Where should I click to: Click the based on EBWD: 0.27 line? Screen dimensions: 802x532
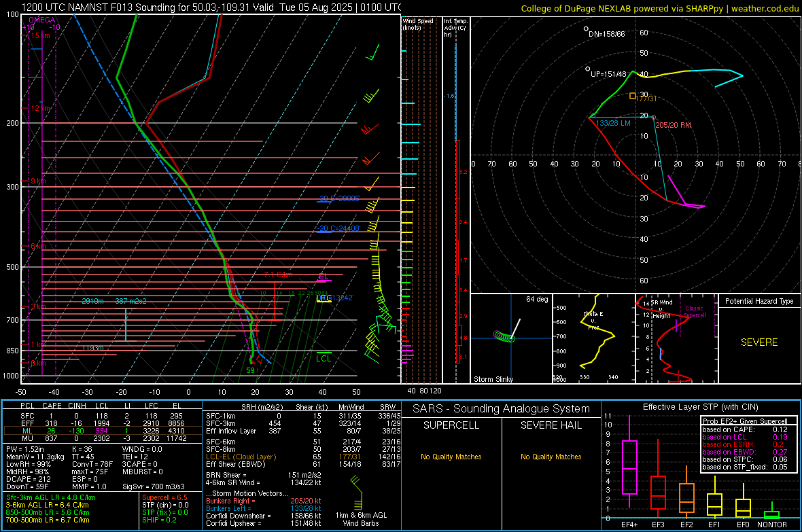(745, 453)
